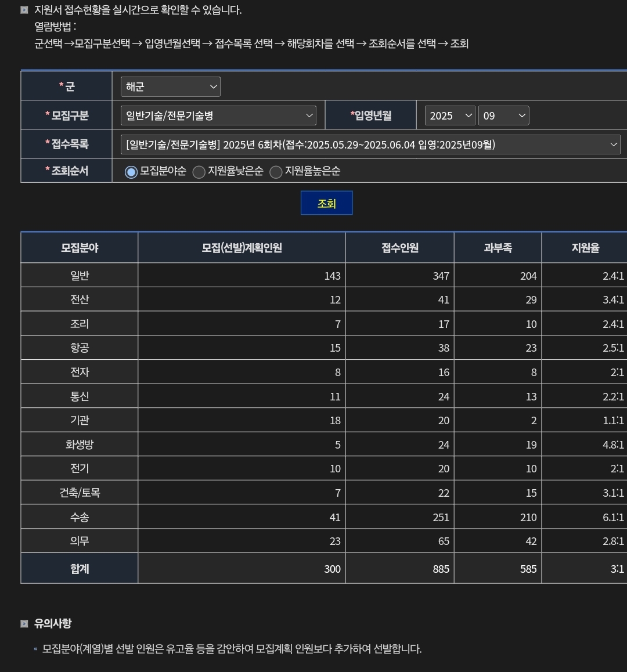The image size is (627, 672).
Task: Select the 일반 row in the table
Action: click(80, 276)
